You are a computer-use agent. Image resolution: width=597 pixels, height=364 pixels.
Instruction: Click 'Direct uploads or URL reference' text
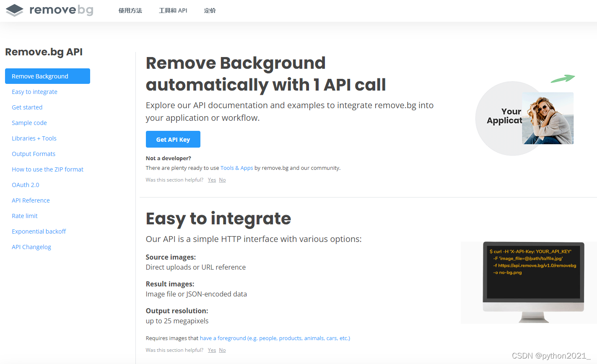pos(196,267)
